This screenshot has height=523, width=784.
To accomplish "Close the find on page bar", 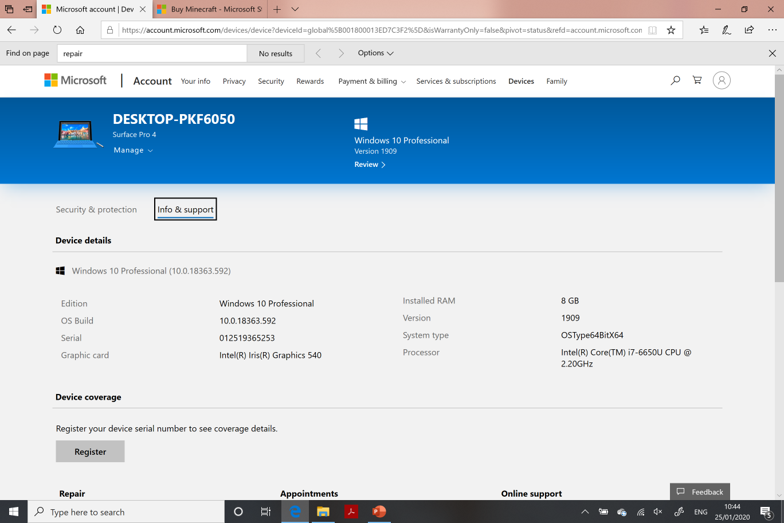I will tap(772, 53).
